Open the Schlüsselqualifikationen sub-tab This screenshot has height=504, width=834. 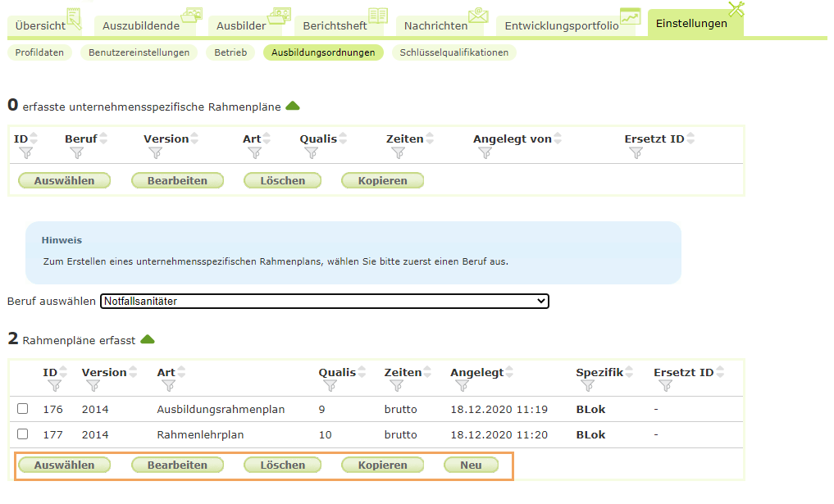[x=456, y=52]
